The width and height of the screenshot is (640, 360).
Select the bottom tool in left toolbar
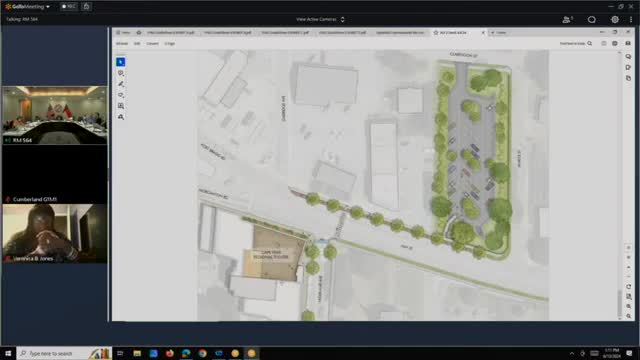click(x=120, y=117)
